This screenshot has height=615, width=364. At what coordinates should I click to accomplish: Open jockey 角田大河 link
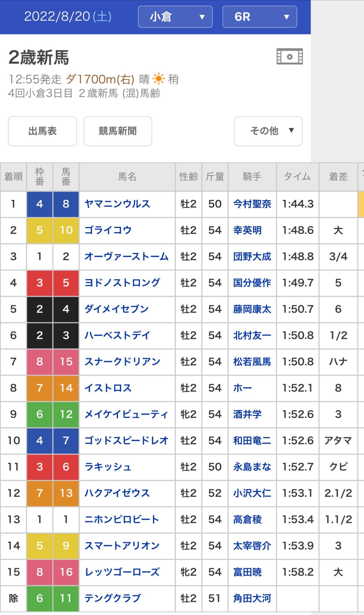(x=252, y=598)
